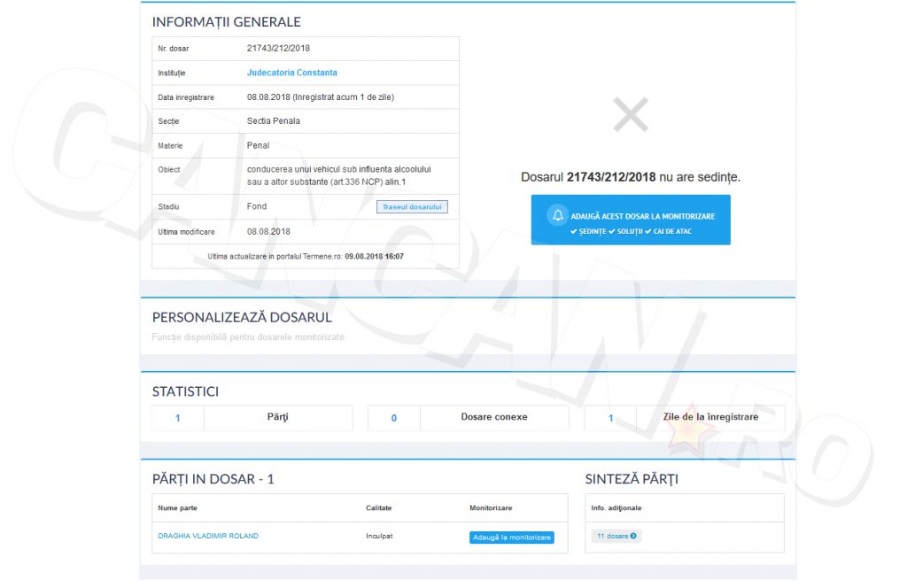Screen dimensions: 907x588
Task: Select the Dosare conexe statistics box
Action: pyautogui.click(x=493, y=417)
